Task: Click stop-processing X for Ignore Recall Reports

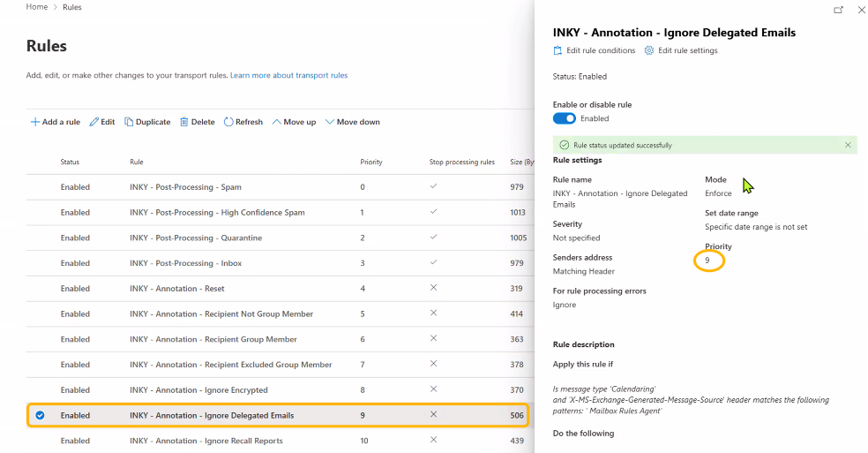Action: point(433,440)
